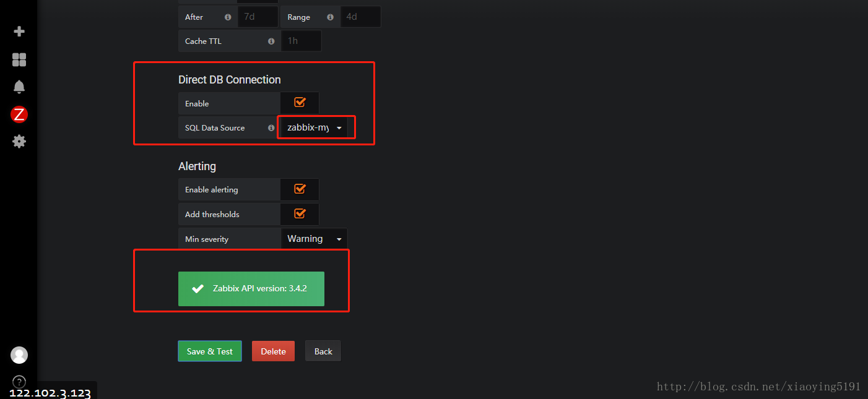Click the Save & Test button
Screen dimensions: 868x399
pos(210,351)
